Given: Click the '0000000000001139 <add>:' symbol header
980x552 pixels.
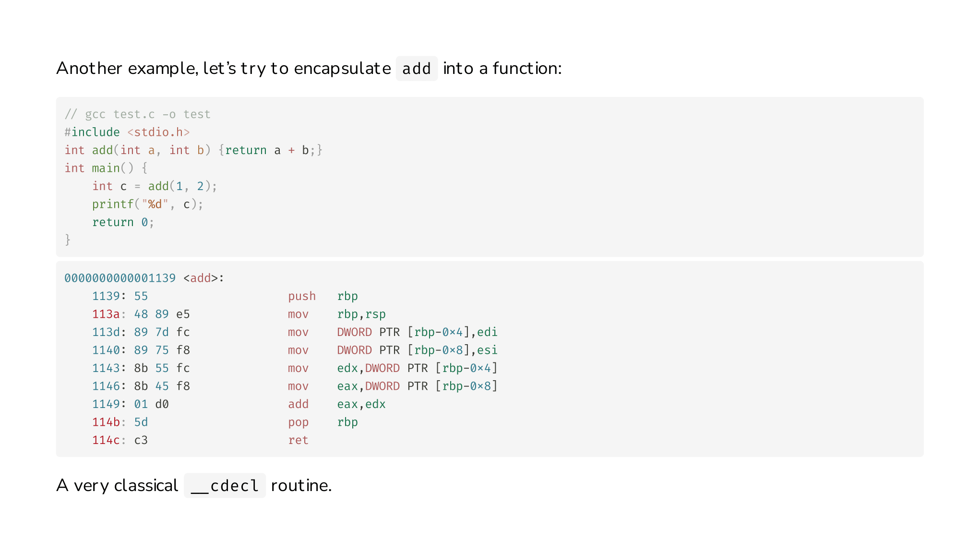Looking at the screenshot, I should coord(144,278).
